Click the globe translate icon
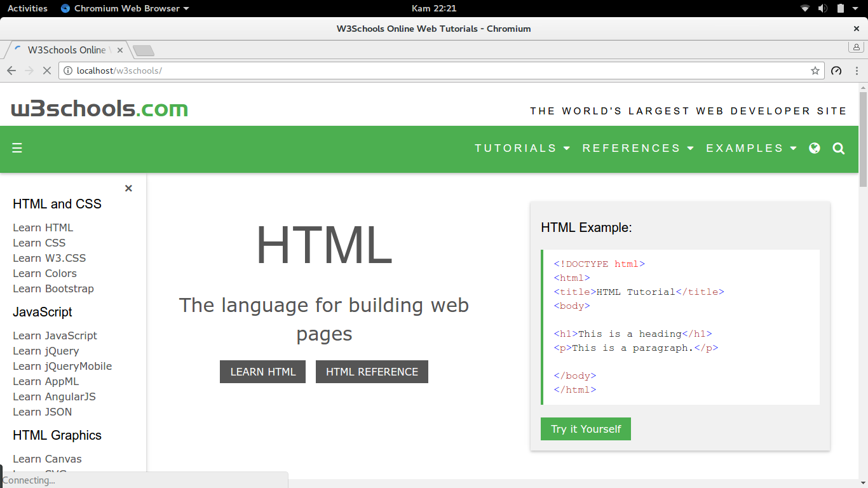 point(815,148)
